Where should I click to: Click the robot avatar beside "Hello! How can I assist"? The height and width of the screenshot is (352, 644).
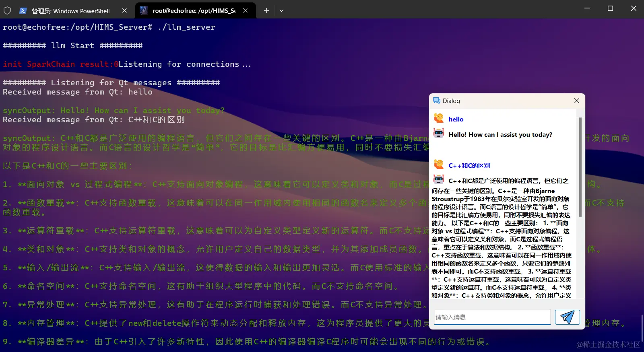(x=439, y=133)
